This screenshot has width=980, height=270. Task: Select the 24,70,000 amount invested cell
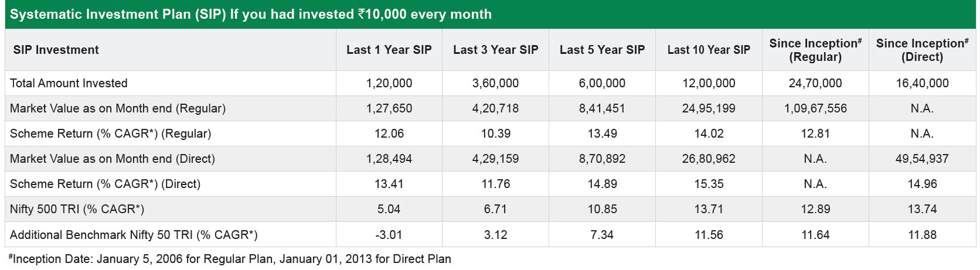815,83
